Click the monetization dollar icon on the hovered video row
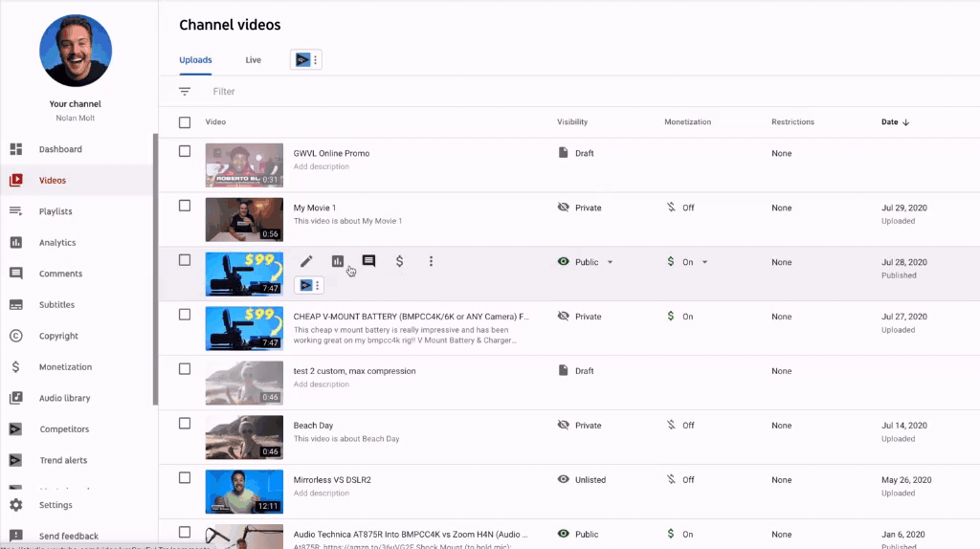Image resolution: width=980 pixels, height=549 pixels. click(x=399, y=261)
